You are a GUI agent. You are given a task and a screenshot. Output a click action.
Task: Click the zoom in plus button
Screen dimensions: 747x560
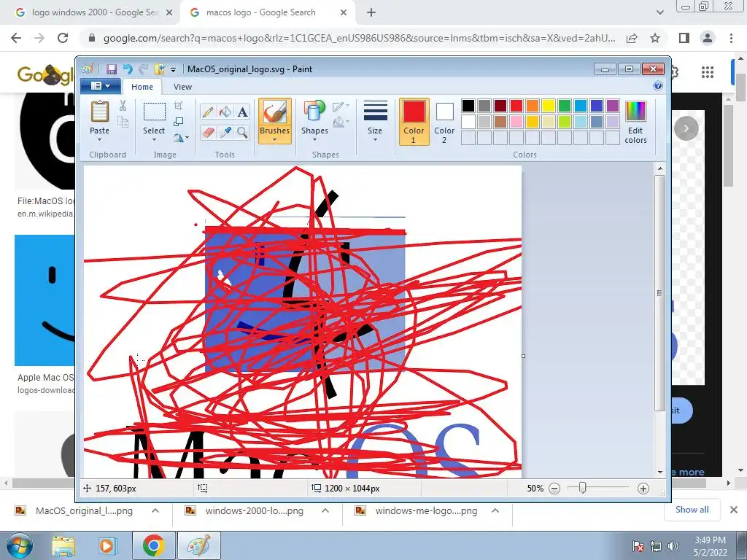(x=643, y=489)
